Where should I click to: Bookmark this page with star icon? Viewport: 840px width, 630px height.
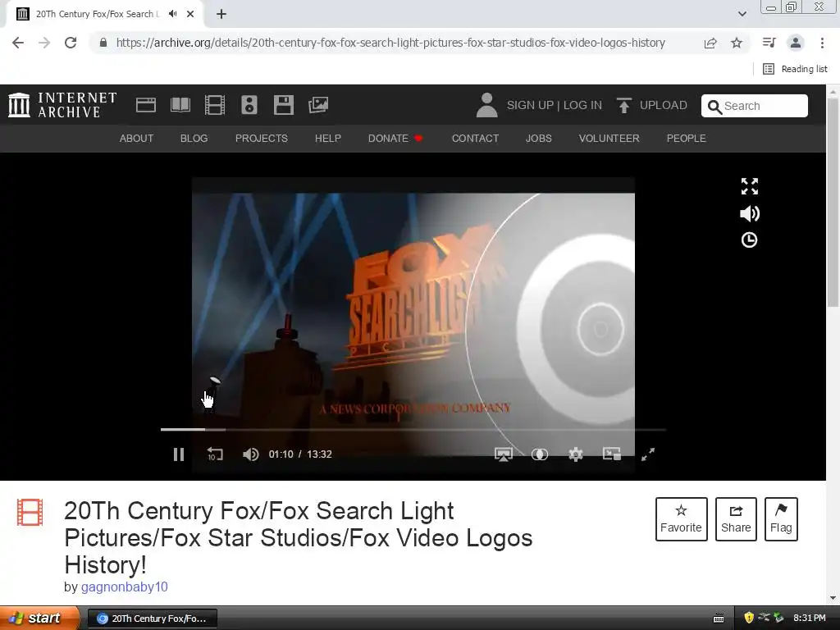pyautogui.click(x=737, y=43)
